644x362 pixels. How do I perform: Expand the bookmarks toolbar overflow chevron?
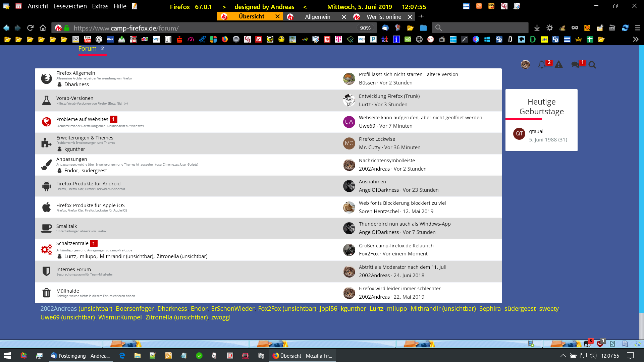pyautogui.click(x=635, y=39)
